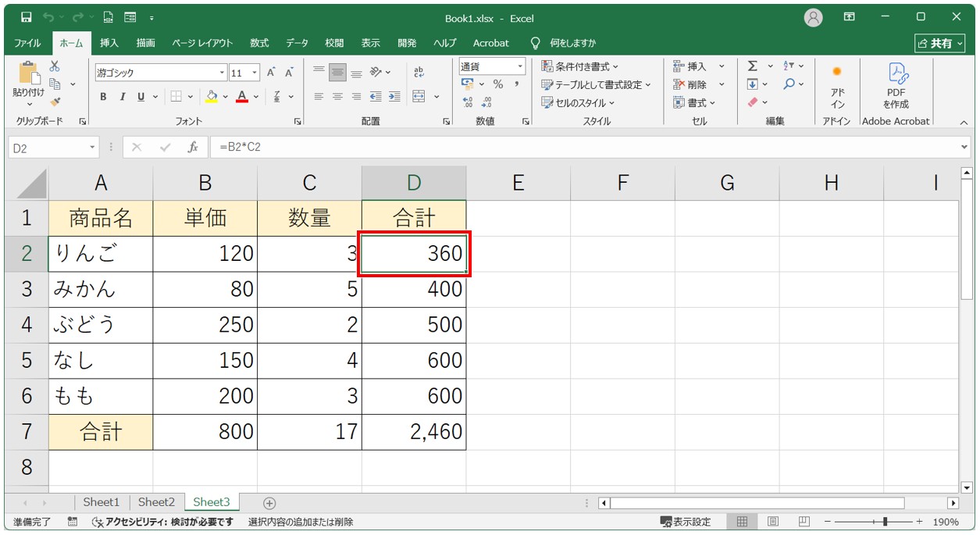Select cell D7 containing 2,460
Viewport: 980px width, 535px height.
tap(414, 431)
